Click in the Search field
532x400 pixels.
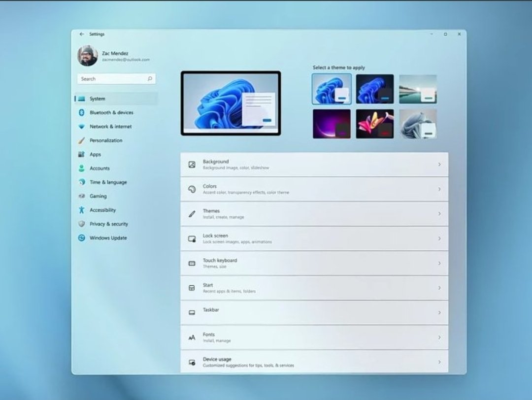coord(116,79)
